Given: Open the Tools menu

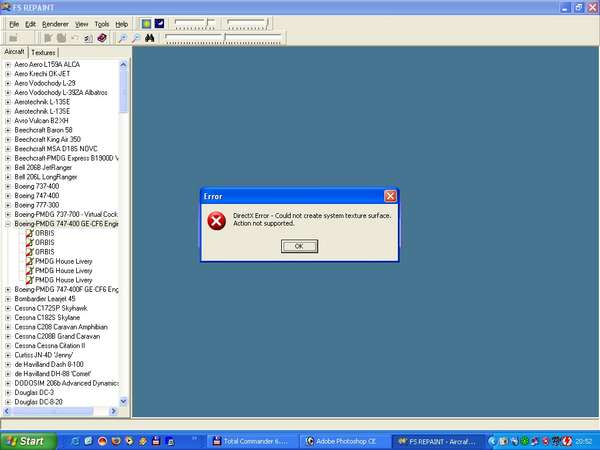Looking at the screenshot, I should (102, 24).
